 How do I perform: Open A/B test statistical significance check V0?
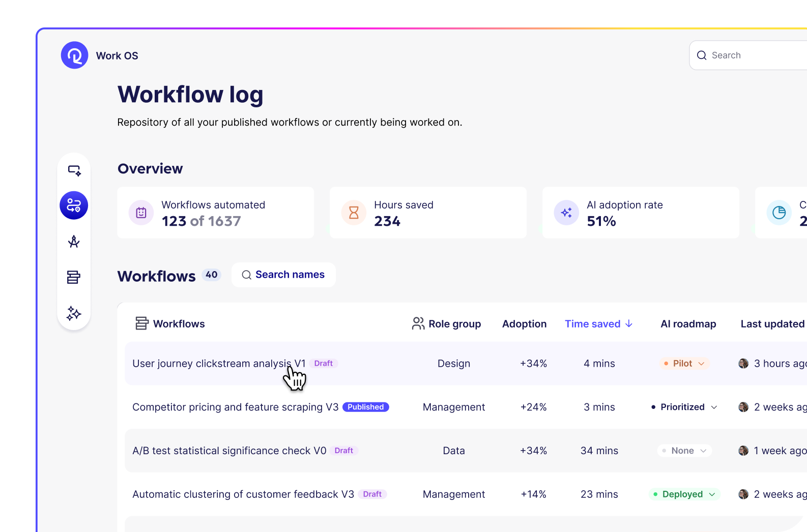tap(229, 451)
